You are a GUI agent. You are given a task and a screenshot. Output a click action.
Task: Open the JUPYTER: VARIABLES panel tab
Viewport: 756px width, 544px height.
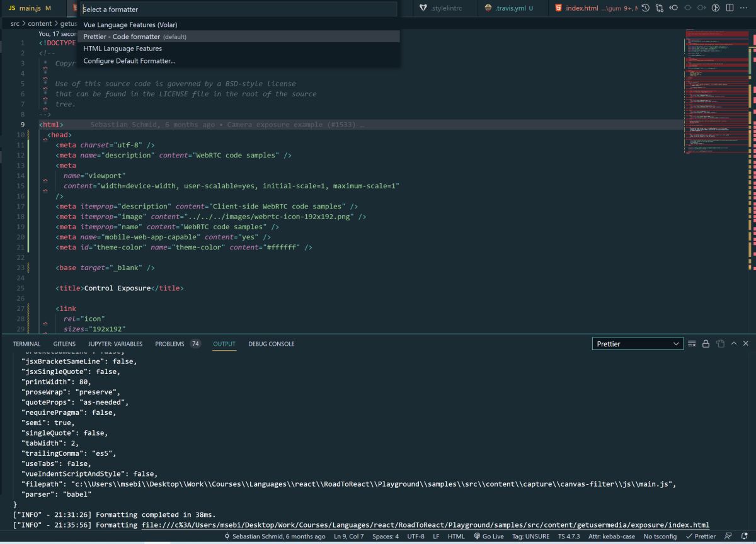point(115,344)
